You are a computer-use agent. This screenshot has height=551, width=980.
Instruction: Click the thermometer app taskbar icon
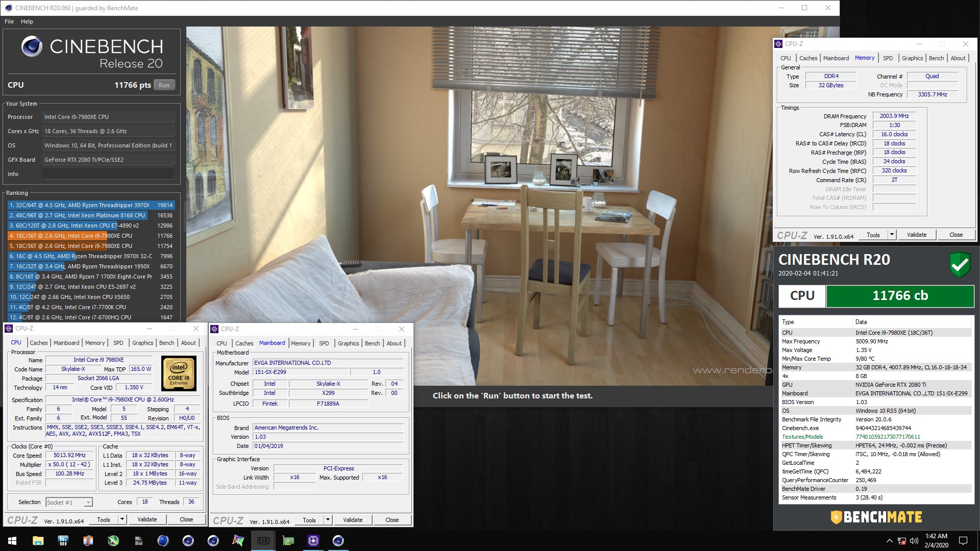(88, 541)
